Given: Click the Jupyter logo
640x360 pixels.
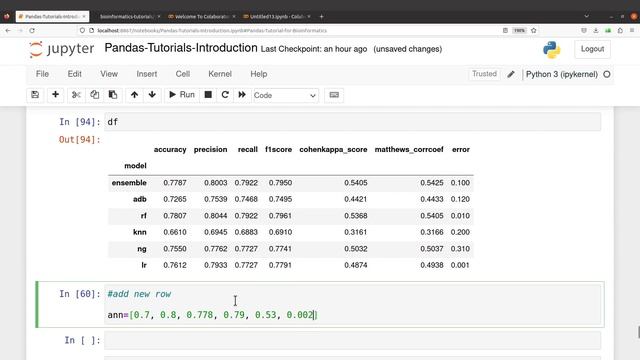Looking at the screenshot, I should coord(61,49).
